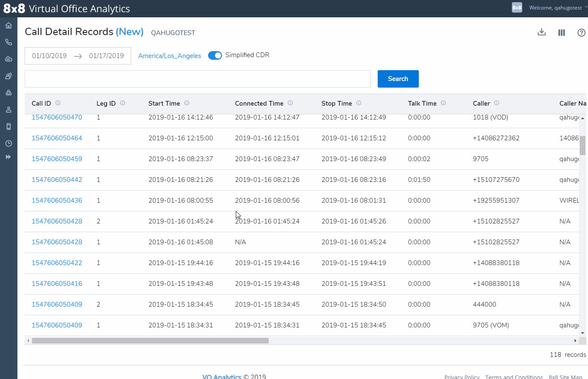Expand the sidebar with the double-arrow icon
Image resolution: width=588 pixels, height=379 pixels.
click(8, 157)
